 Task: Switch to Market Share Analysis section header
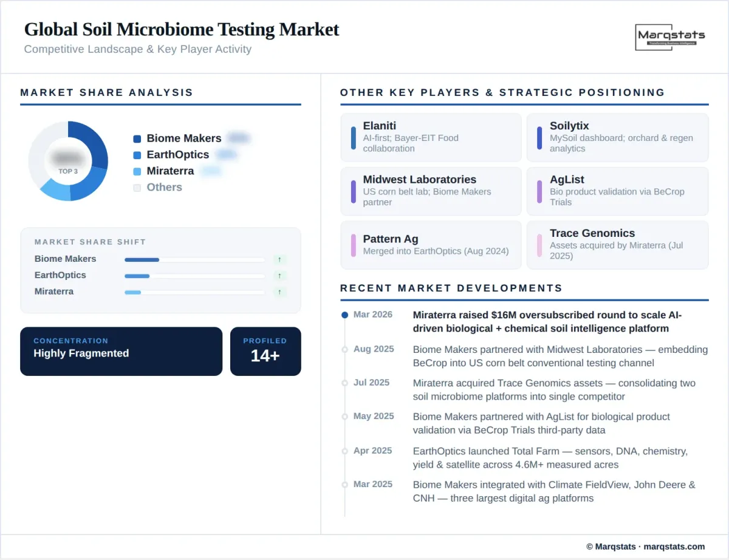point(106,92)
